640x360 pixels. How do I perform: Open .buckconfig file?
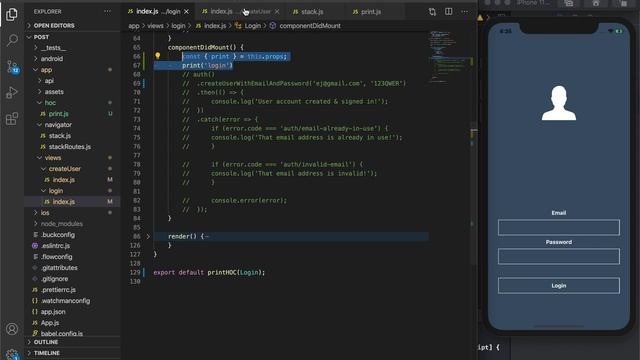[58, 235]
